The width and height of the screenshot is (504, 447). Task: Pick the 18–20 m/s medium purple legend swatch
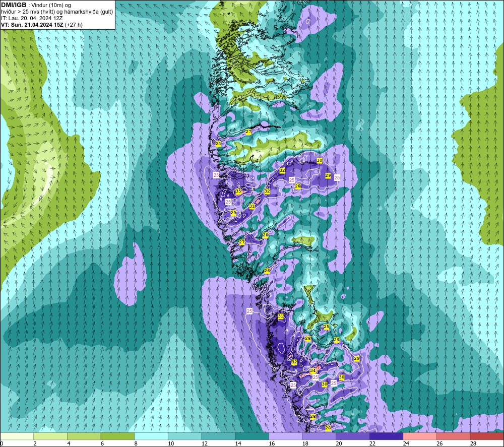click(319, 436)
